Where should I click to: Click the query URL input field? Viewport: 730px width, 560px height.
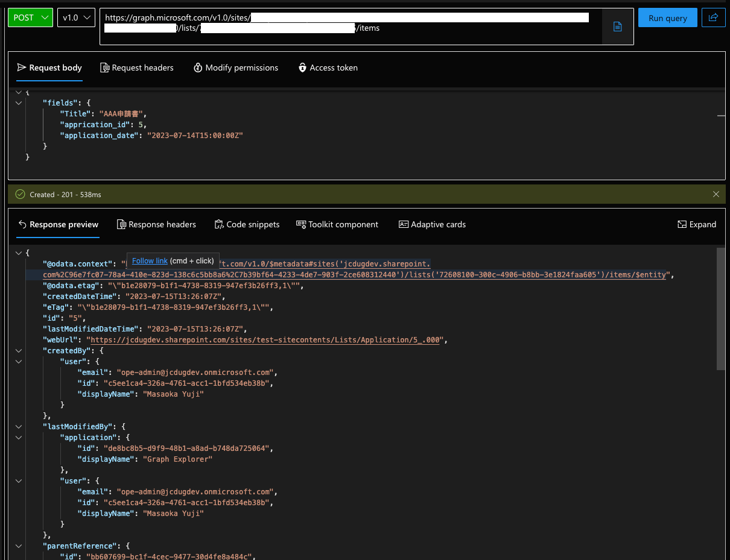[351, 27]
